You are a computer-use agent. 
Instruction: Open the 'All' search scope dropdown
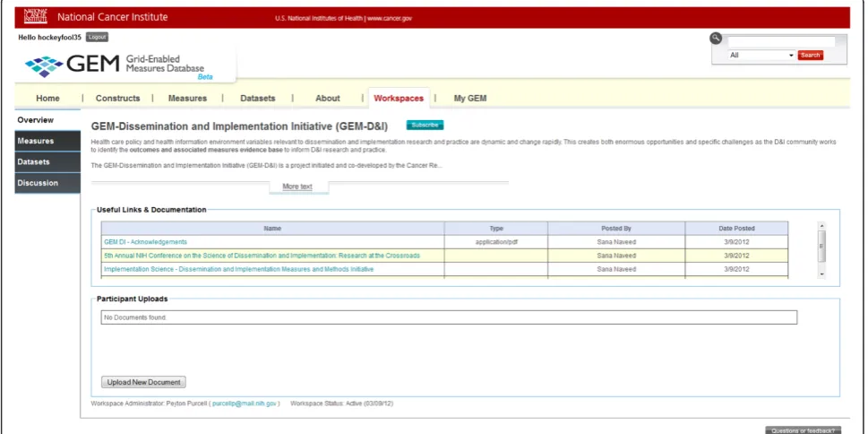[761, 56]
